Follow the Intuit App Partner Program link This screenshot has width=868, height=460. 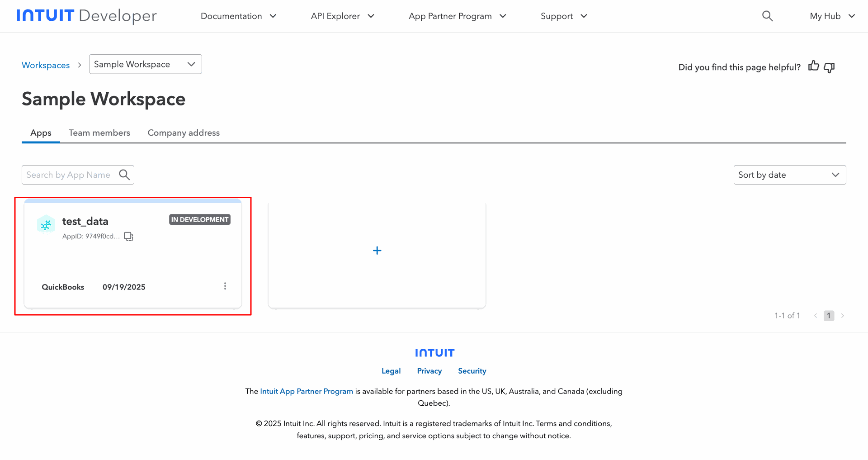pos(307,391)
